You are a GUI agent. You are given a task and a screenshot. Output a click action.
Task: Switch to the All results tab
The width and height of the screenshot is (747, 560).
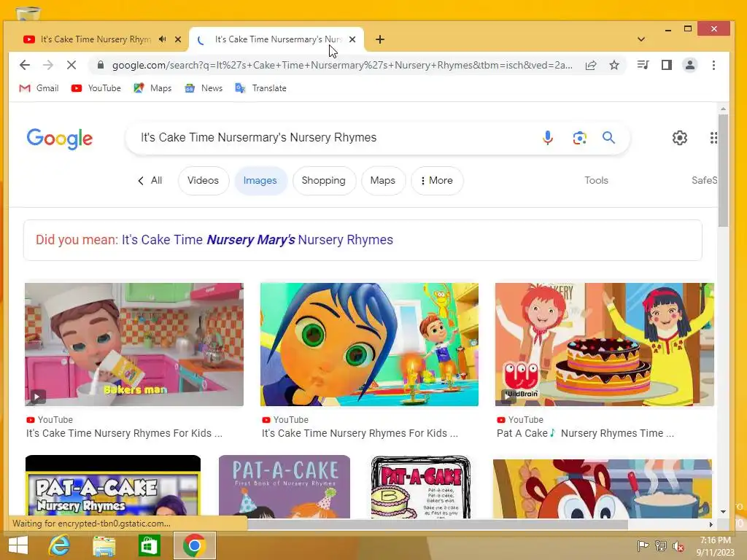click(150, 181)
